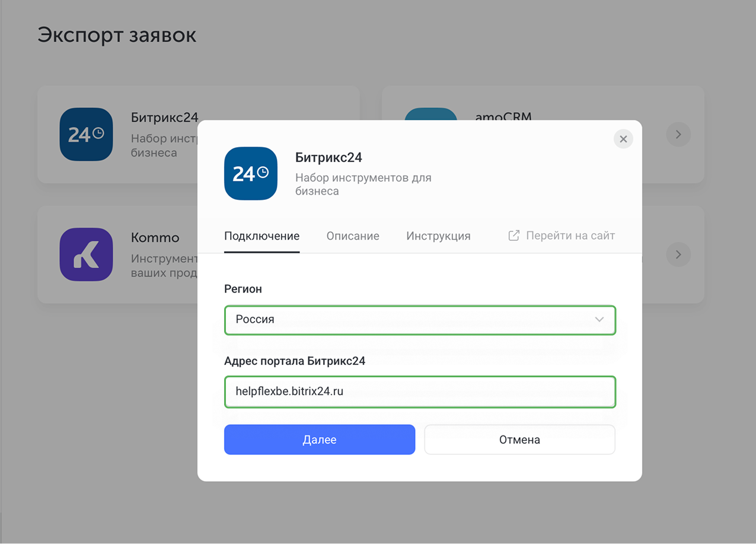The image size is (756, 544).
Task: Open the Инструкция tab
Action: point(438,236)
